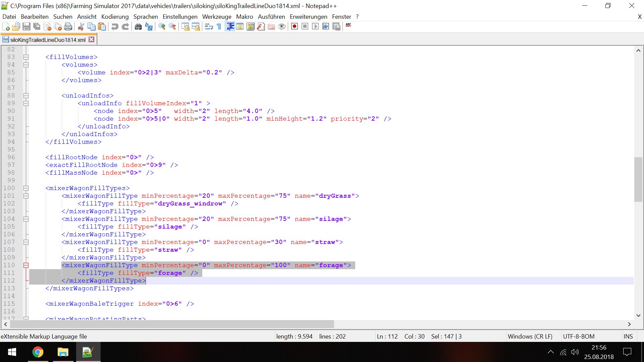Open Find with the binoculars icon
Viewport: 644px width, 362px height.
click(x=138, y=26)
